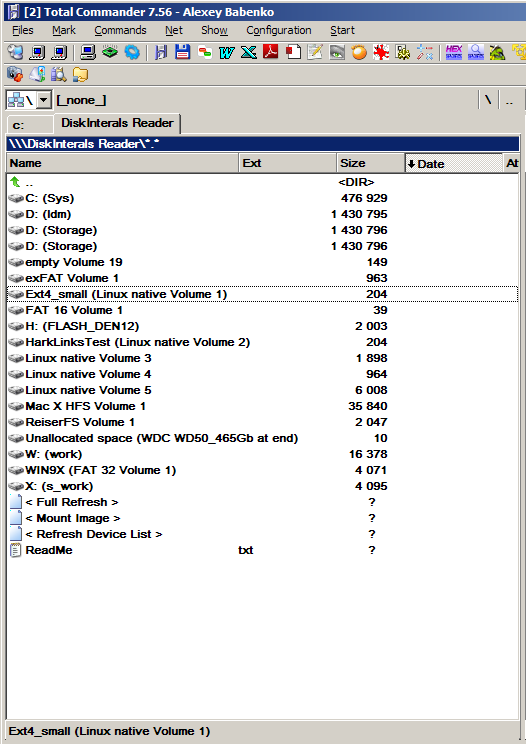
Task: Click the blue floppy disk toolbar icon
Action: click(182, 52)
